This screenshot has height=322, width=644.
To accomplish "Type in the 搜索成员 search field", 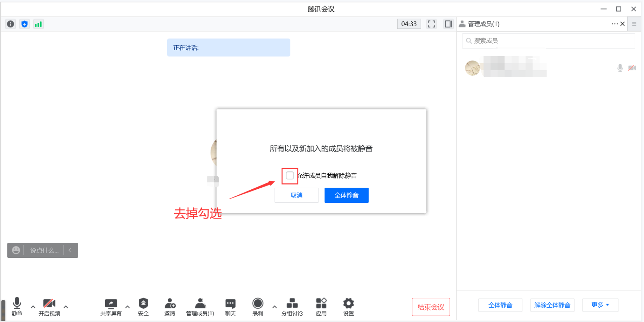I will (x=548, y=41).
